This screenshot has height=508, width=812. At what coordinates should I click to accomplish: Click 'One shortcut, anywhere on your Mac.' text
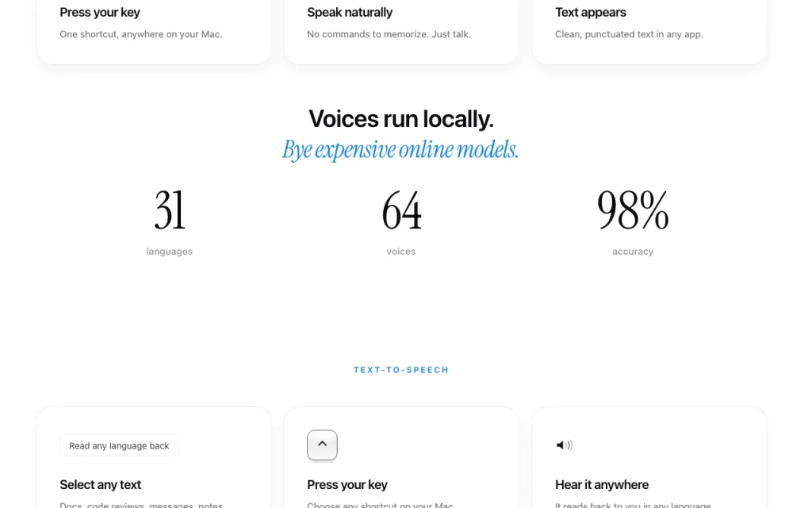[141, 34]
